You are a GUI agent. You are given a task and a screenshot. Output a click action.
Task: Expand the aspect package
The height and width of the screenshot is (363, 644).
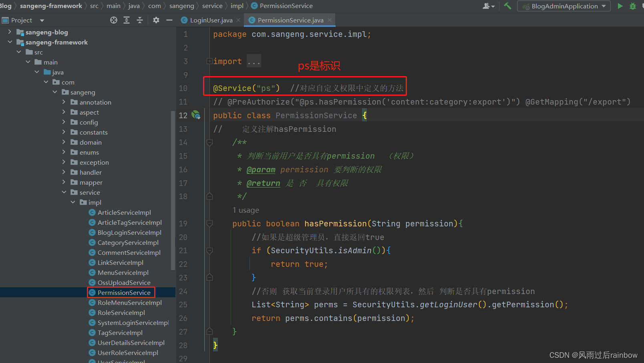point(64,112)
